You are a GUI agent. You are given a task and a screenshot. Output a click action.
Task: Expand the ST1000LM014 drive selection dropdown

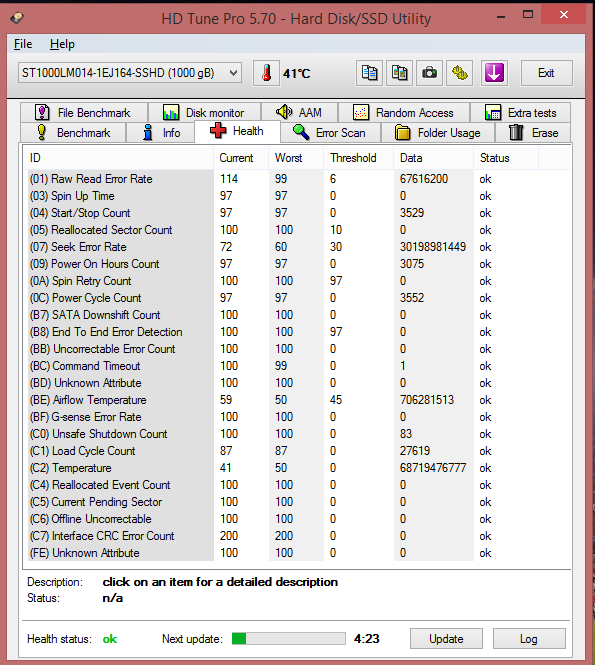click(130, 73)
